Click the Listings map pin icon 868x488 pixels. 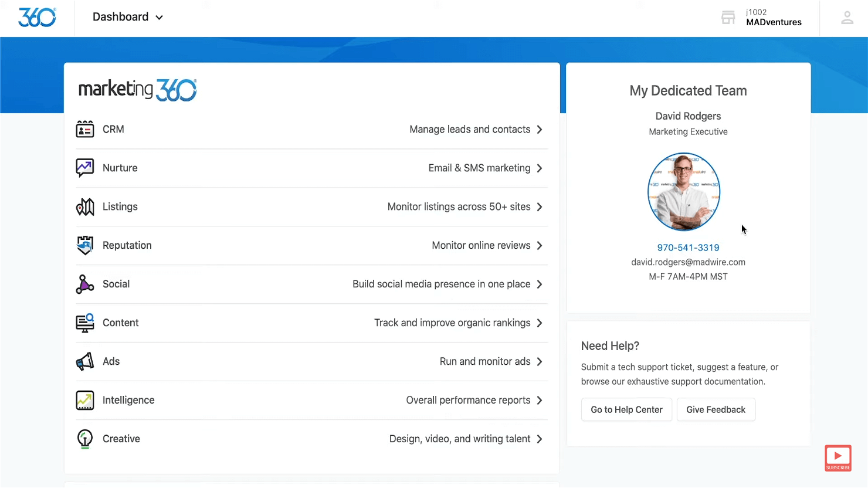coord(85,206)
